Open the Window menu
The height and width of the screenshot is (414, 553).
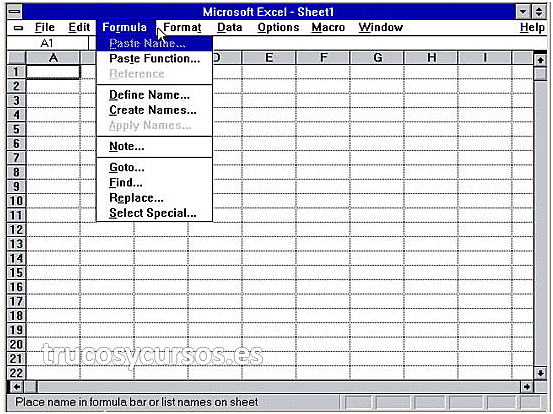[x=381, y=28]
